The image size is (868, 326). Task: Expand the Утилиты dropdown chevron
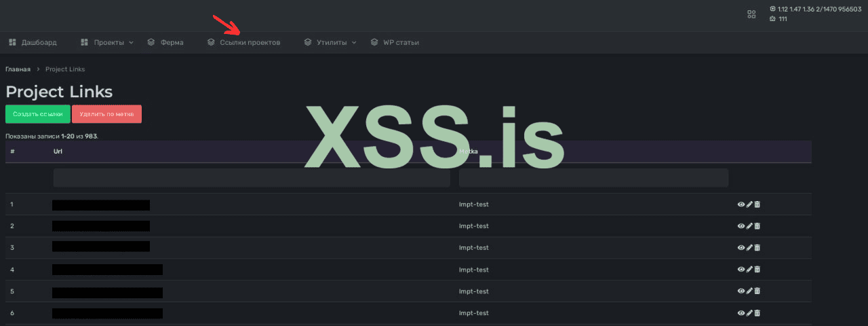pos(354,42)
